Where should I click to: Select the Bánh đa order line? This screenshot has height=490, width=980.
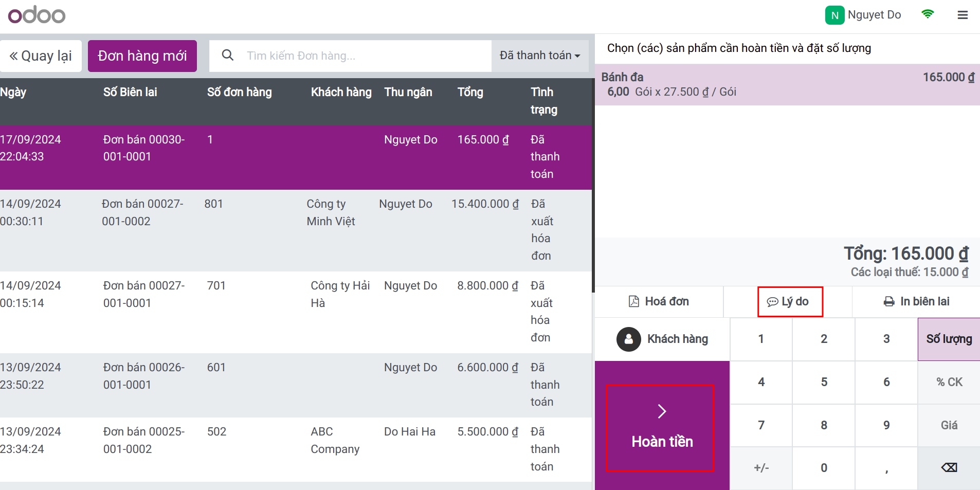(x=787, y=85)
